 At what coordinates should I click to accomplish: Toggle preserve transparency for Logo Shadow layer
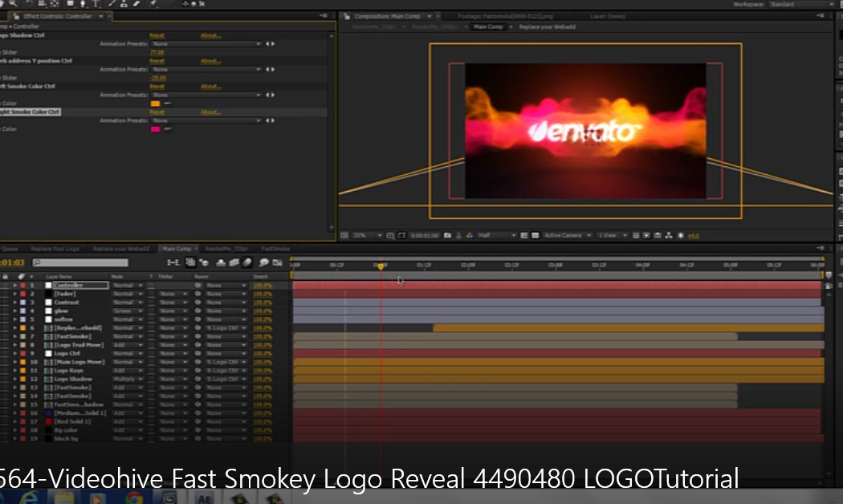(x=151, y=380)
